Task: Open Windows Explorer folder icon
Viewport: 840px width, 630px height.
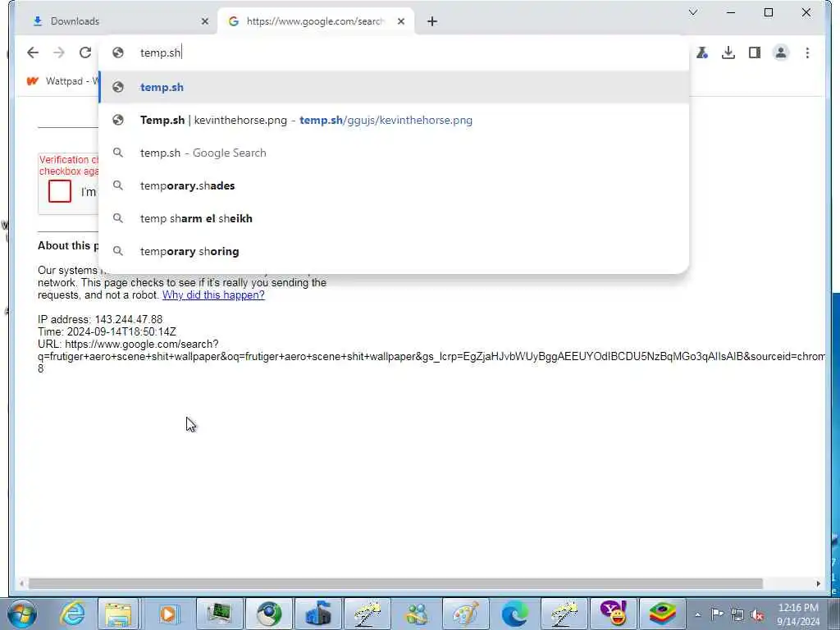Action: tap(118, 614)
